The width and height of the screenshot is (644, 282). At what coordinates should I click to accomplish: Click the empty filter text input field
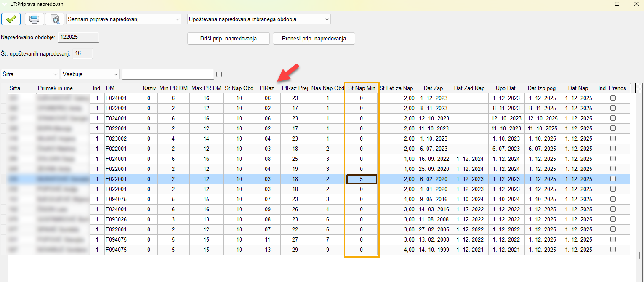(x=168, y=74)
